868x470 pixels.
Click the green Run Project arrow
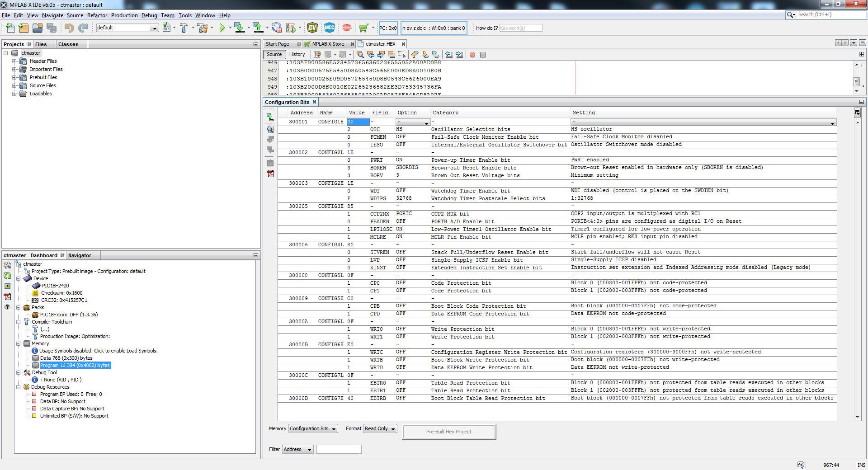click(222, 28)
